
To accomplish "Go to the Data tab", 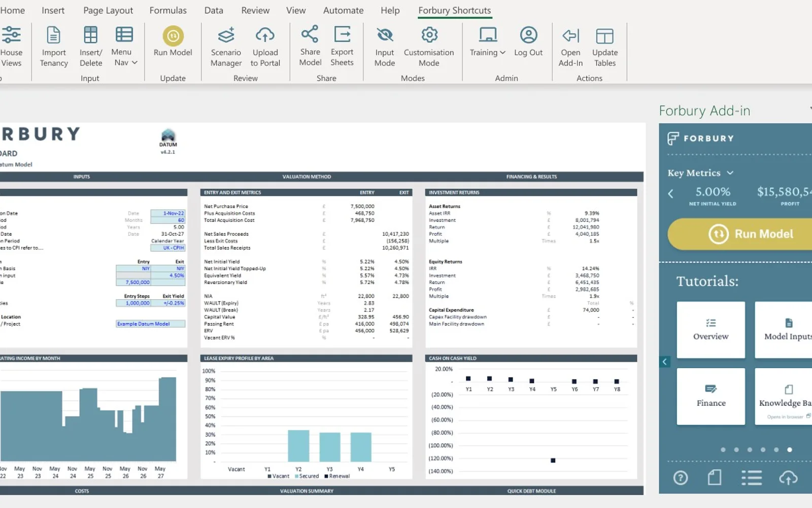I will click(214, 10).
